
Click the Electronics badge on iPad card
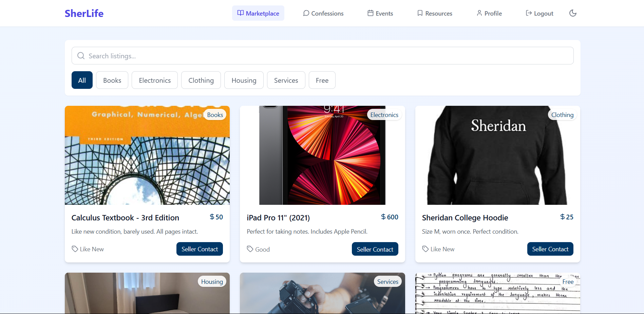384,115
